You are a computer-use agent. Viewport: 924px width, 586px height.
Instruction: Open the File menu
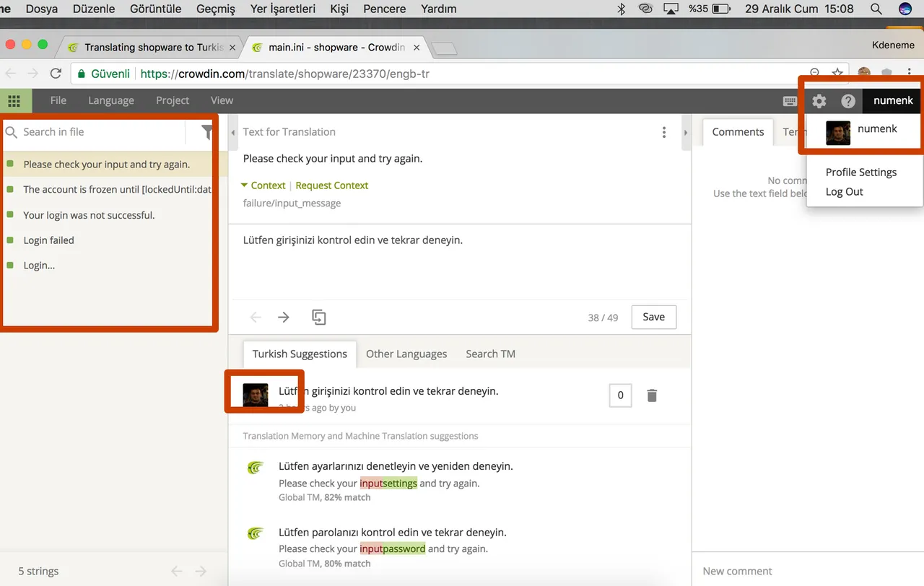[58, 100]
